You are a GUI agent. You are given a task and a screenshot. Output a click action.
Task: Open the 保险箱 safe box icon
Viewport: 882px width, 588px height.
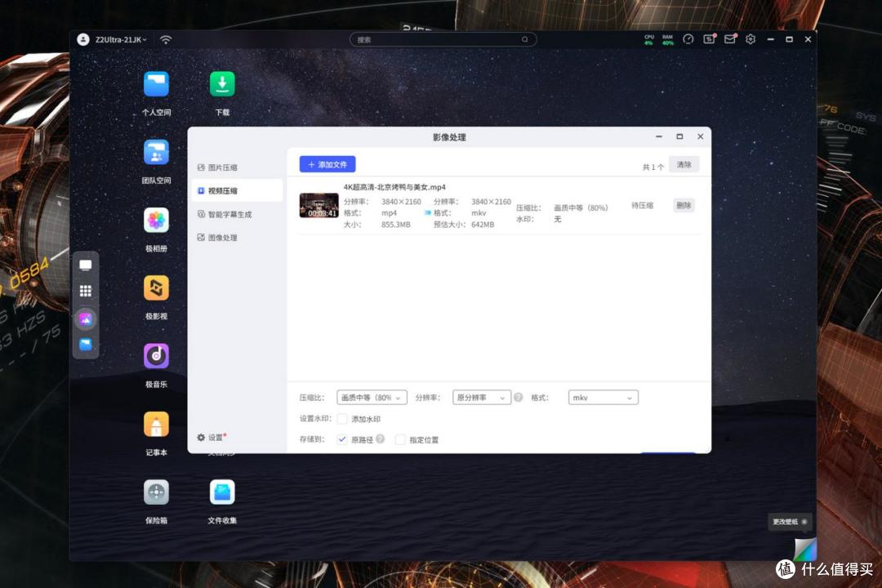(156, 493)
